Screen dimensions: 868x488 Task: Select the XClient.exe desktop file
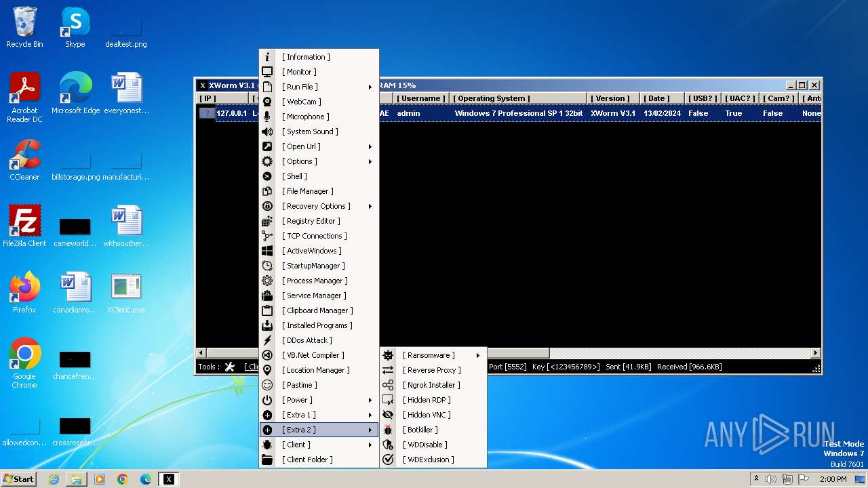coord(126,293)
